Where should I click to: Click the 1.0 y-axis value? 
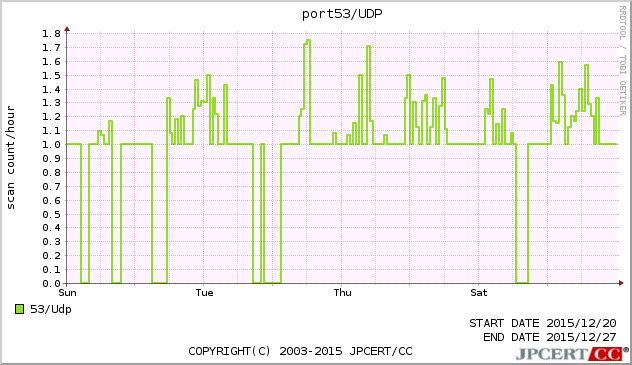pyautogui.click(x=51, y=145)
